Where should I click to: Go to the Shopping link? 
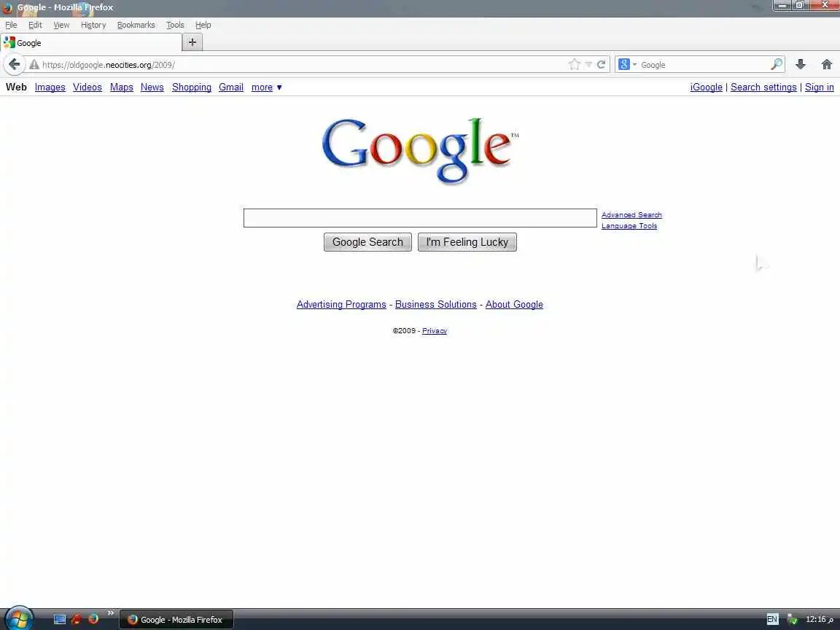click(x=192, y=87)
